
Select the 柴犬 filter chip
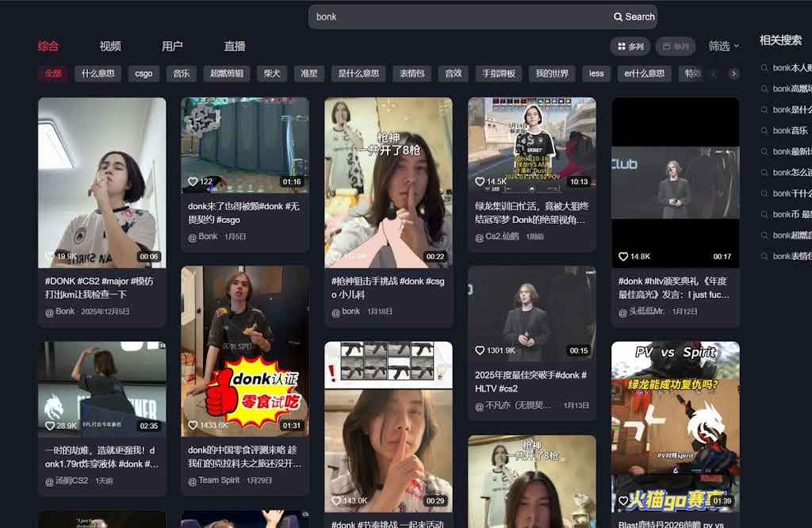pyautogui.click(x=272, y=74)
